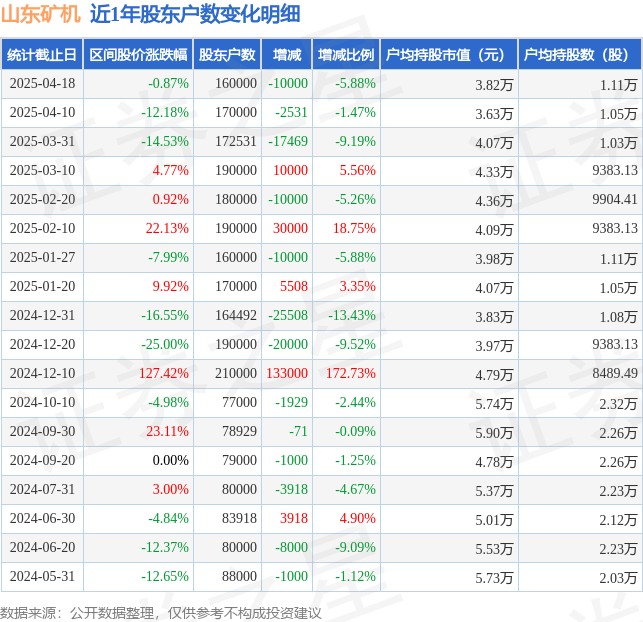The image size is (643, 622).
Task: Click the date cell 2025-01-27
Action: click(43, 257)
